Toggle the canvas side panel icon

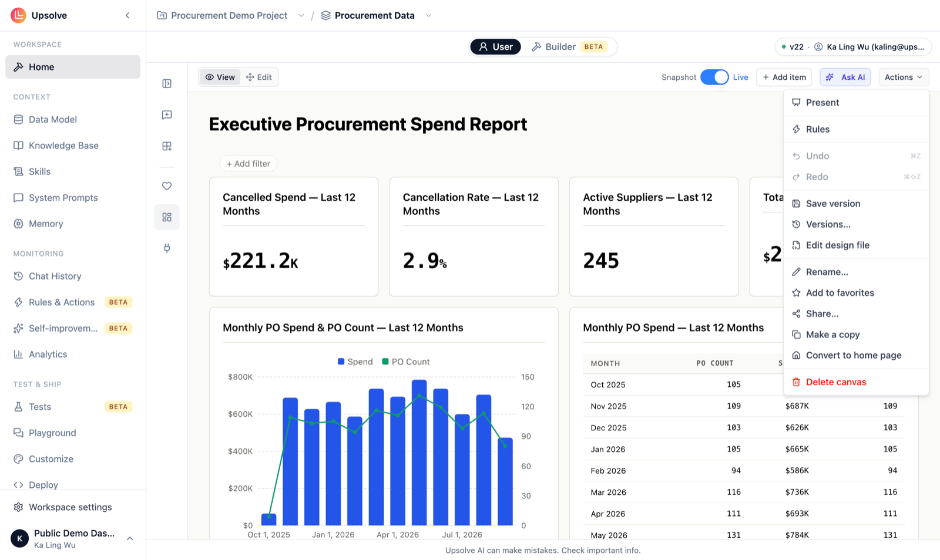(x=167, y=84)
